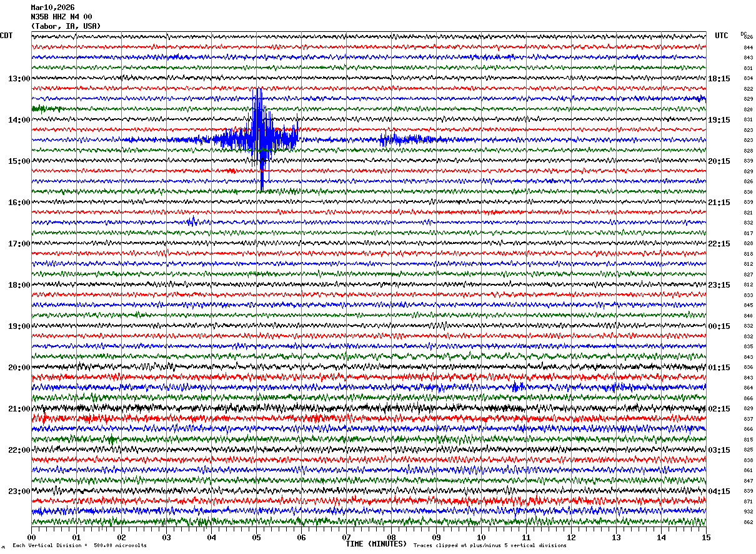756x554 pixels.
Task: Click the 04:15 UTC time label
Action: (719, 491)
